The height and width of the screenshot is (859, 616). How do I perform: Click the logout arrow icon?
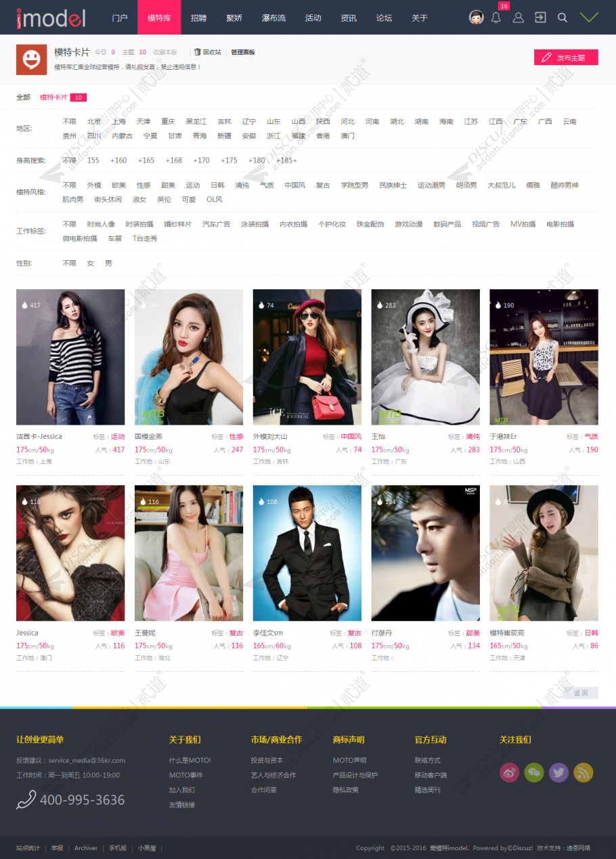tap(540, 18)
